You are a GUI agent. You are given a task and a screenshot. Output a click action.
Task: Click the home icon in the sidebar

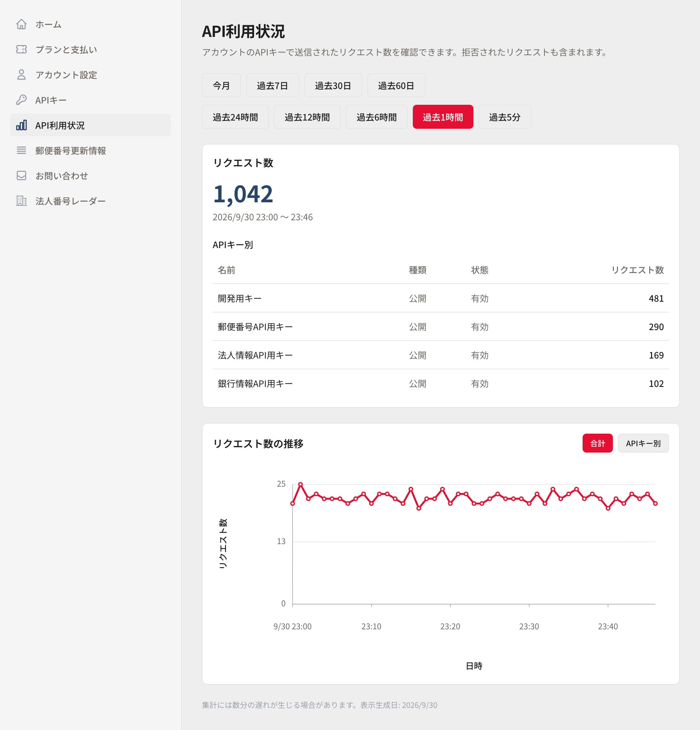(21, 24)
